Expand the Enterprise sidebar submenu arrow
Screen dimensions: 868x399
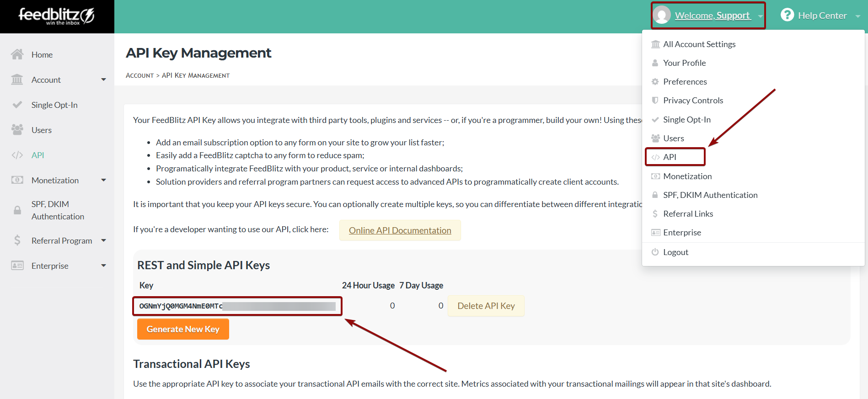click(x=103, y=266)
